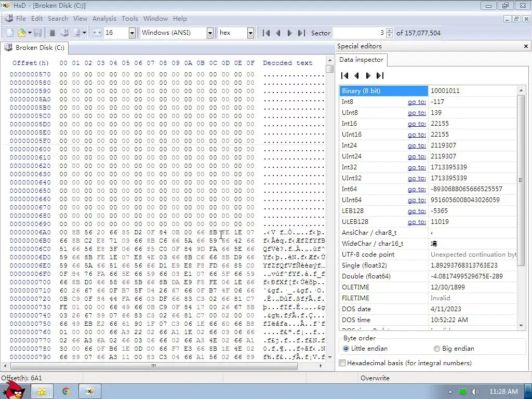Click the volume speaker tray icon
The width and height of the screenshot is (532, 399).
475,392
